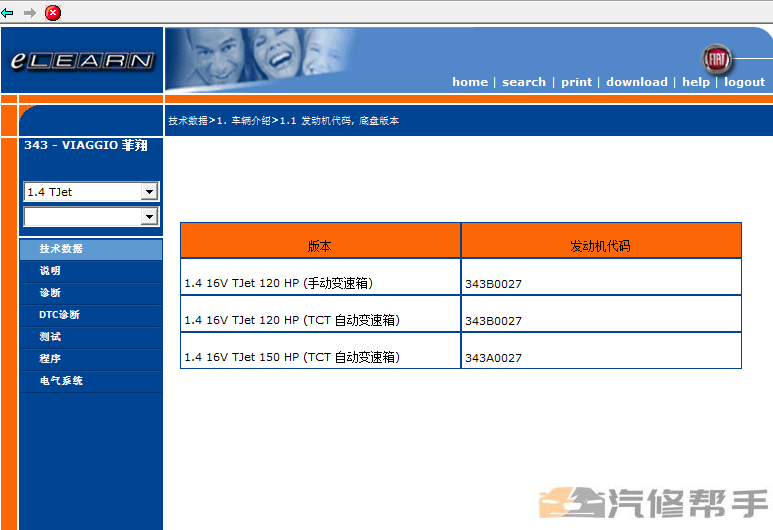Viewport: 773px width, 530px height.
Task: Click the 120 HP (TCT 自动变速箱) version cell
Action: pyautogui.click(x=320, y=314)
